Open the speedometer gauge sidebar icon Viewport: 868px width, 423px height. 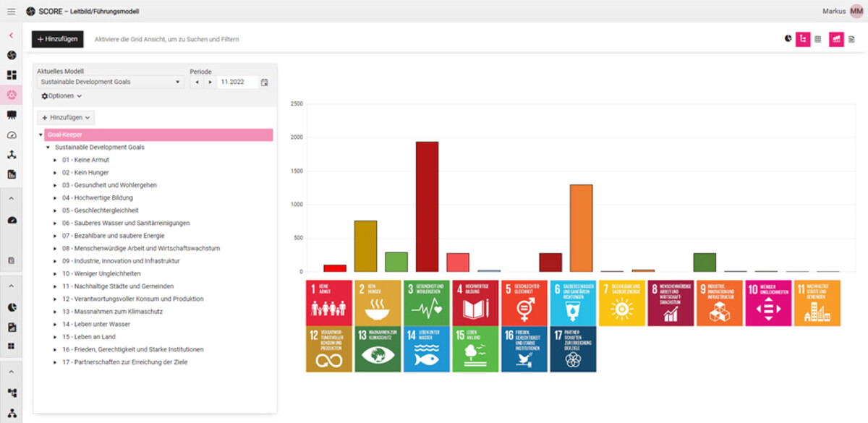coord(12,135)
